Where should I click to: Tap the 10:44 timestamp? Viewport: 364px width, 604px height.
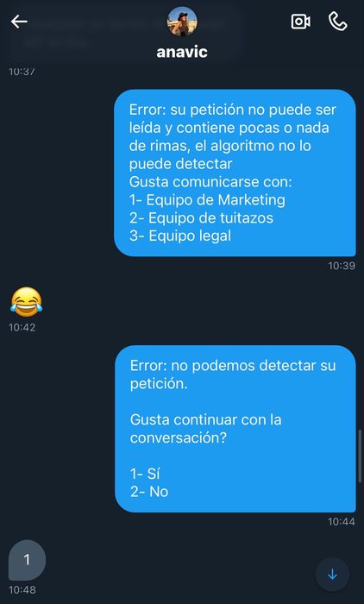click(342, 521)
